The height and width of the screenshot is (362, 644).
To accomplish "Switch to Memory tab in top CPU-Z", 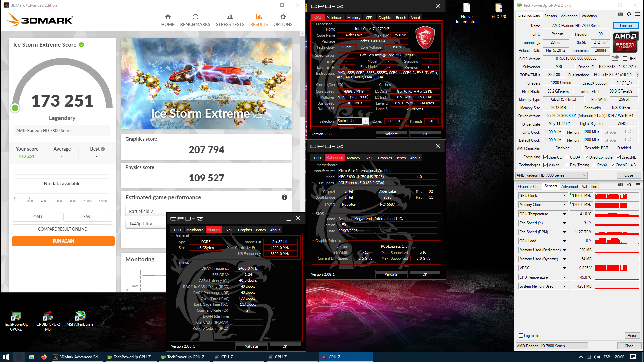I will coord(354,18).
